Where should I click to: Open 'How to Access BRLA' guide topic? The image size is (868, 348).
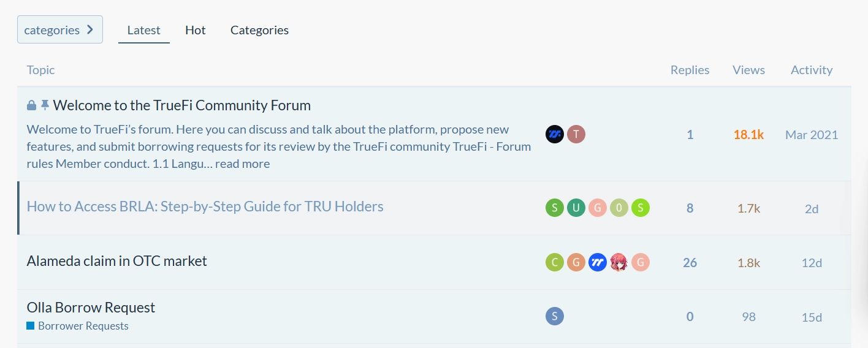click(205, 206)
